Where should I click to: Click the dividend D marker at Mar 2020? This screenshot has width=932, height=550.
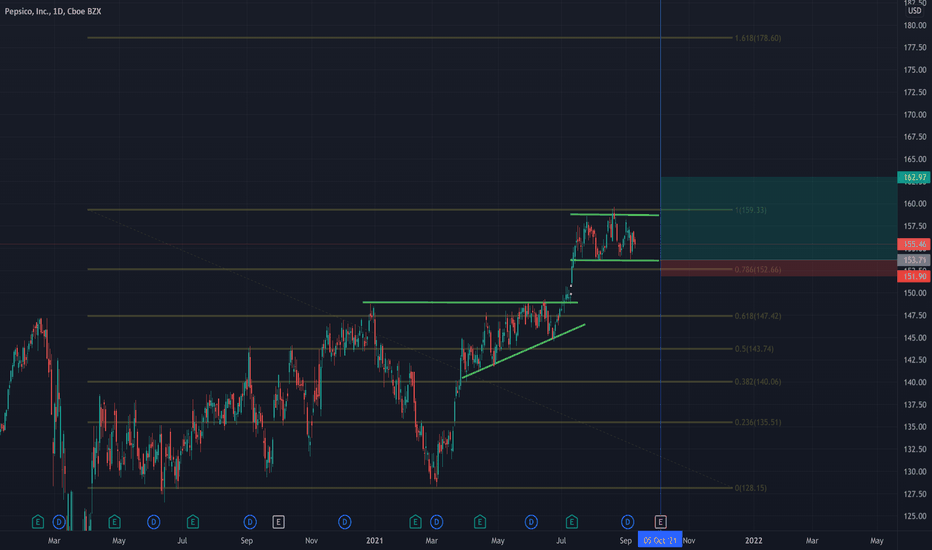59,522
